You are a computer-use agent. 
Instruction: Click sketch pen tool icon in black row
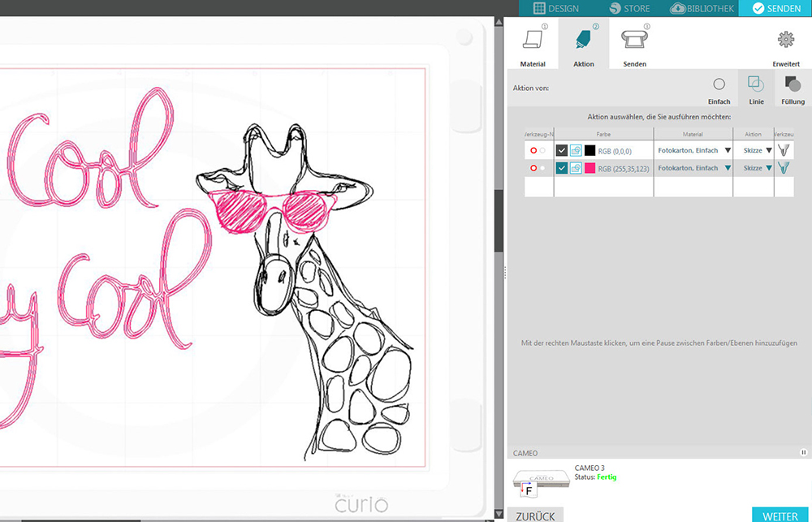[x=784, y=150]
